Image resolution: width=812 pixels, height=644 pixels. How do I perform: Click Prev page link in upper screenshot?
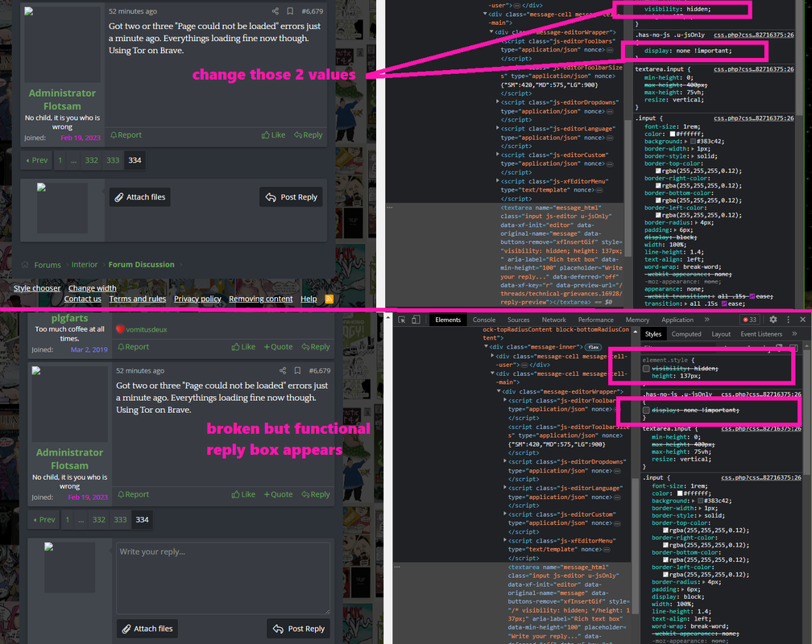click(x=37, y=160)
